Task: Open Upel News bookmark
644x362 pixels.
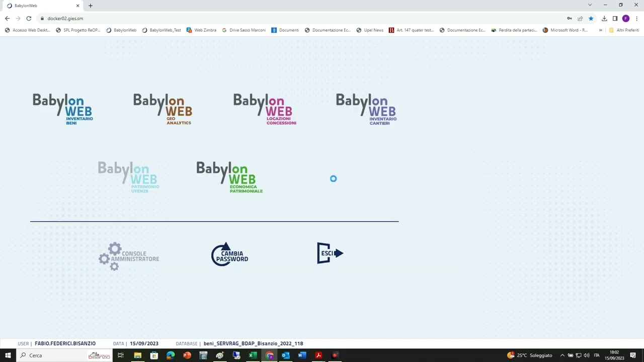Action: tap(370, 30)
